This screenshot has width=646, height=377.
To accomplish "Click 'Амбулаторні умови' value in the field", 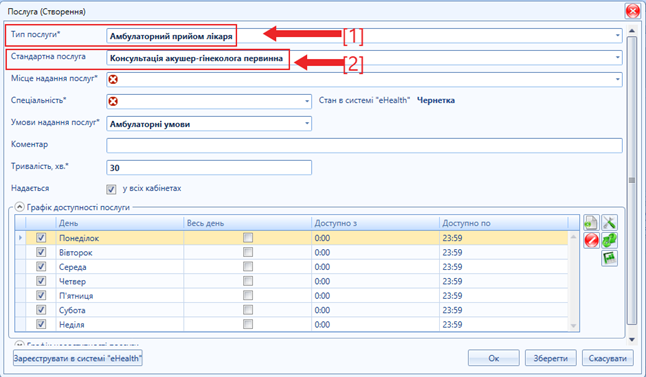I will point(150,124).
